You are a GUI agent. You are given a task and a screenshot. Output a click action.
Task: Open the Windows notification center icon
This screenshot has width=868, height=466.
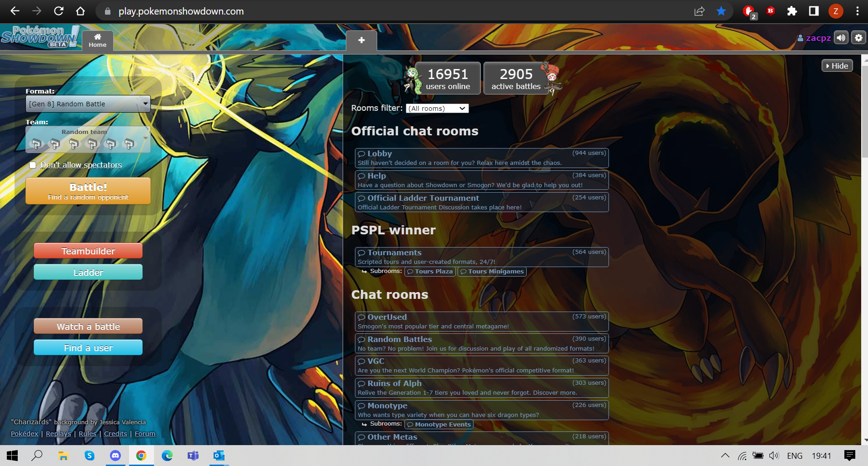pyautogui.click(x=849, y=455)
